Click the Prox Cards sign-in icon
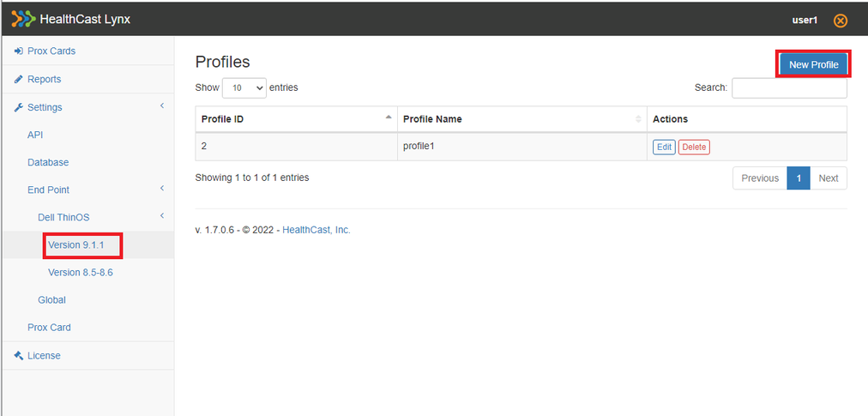868x416 pixels. tap(18, 51)
